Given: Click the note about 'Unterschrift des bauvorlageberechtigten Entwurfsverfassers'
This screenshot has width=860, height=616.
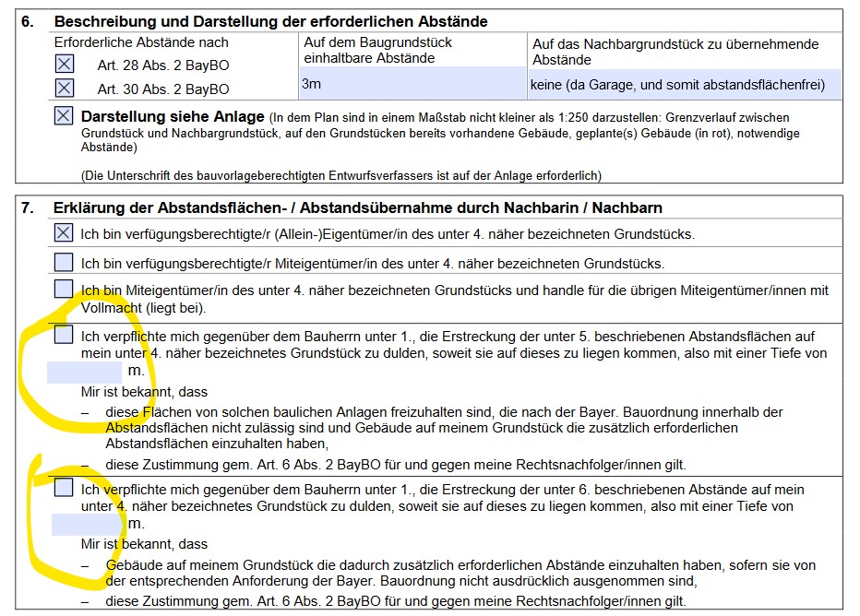Looking at the screenshot, I should (341, 175).
